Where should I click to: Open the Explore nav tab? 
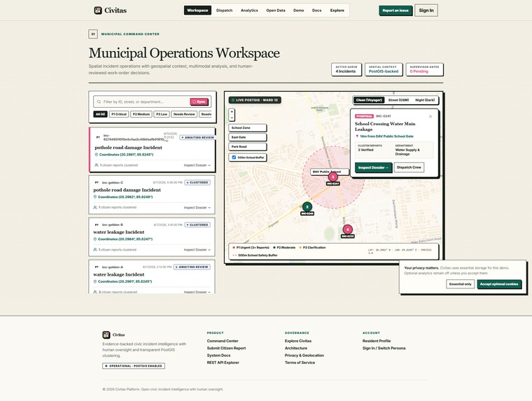[x=337, y=10]
